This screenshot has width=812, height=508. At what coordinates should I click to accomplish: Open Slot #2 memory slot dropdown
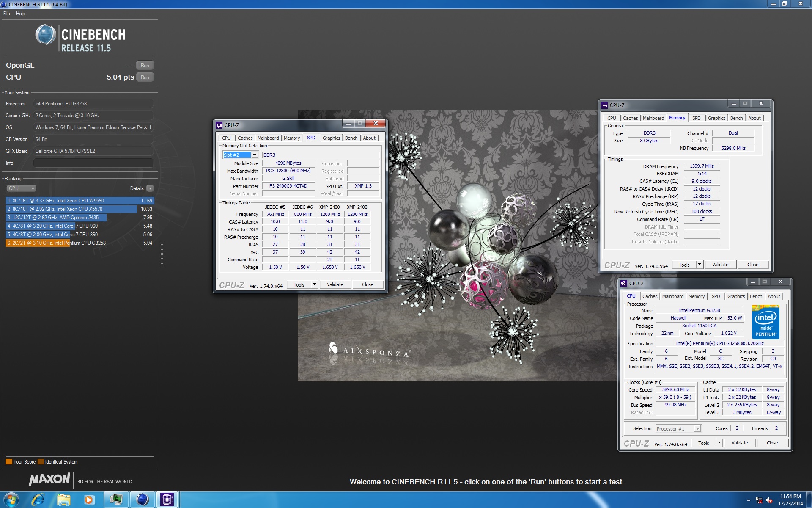point(255,155)
